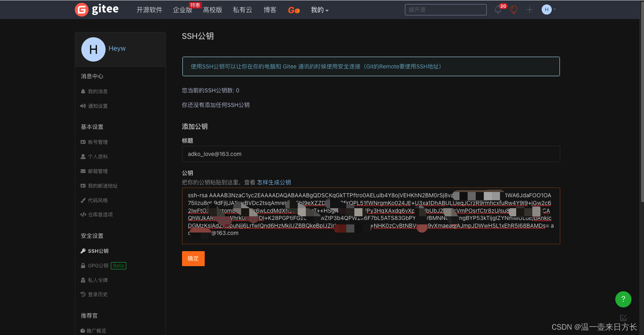The width and height of the screenshot is (644, 335).
Task: Open 邮箱管理 in the sidebar
Action: [97, 171]
